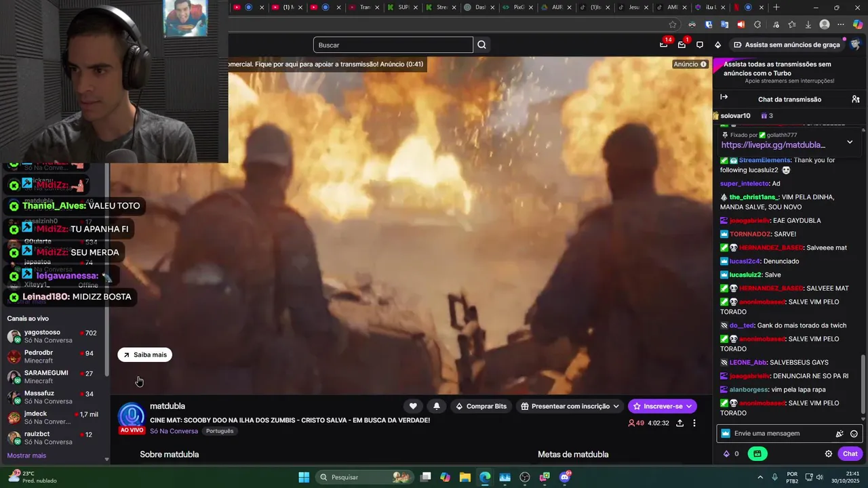Open the chat community users list
868x488 pixels.
pyautogui.click(x=856, y=99)
